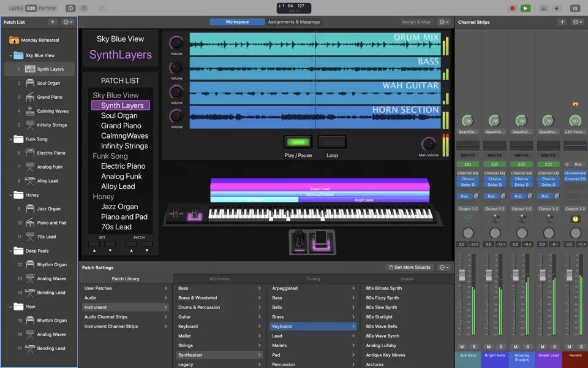Open the Channel Strips settings menu
The height and width of the screenshot is (368, 588).
click(x=576, y=21)
